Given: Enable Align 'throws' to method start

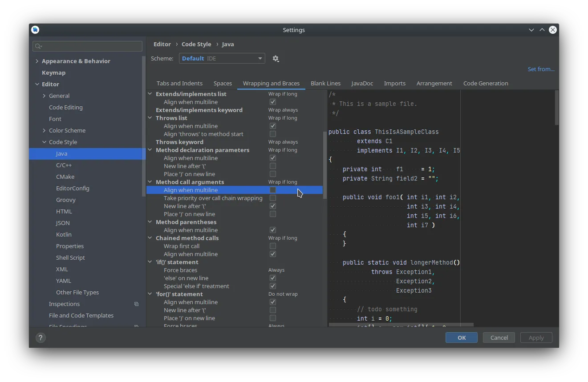Looking at the screenshot, I should click(273, 134).
